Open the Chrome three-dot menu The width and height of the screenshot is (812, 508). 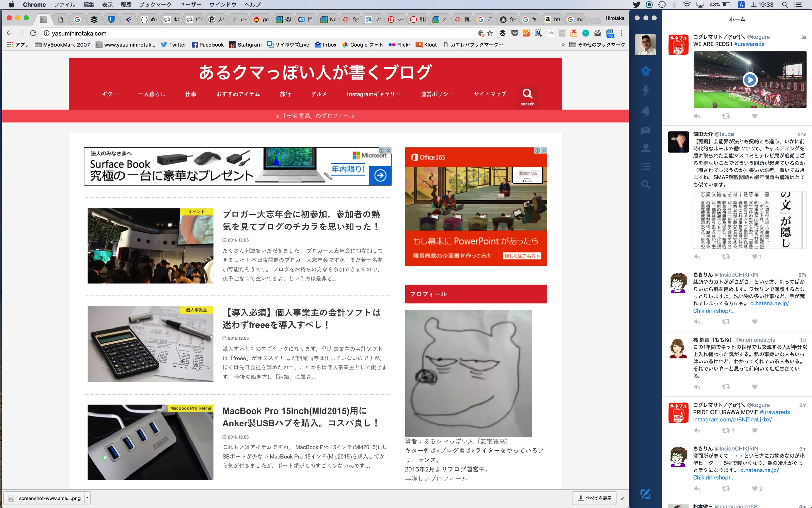(x=621, y=33)
